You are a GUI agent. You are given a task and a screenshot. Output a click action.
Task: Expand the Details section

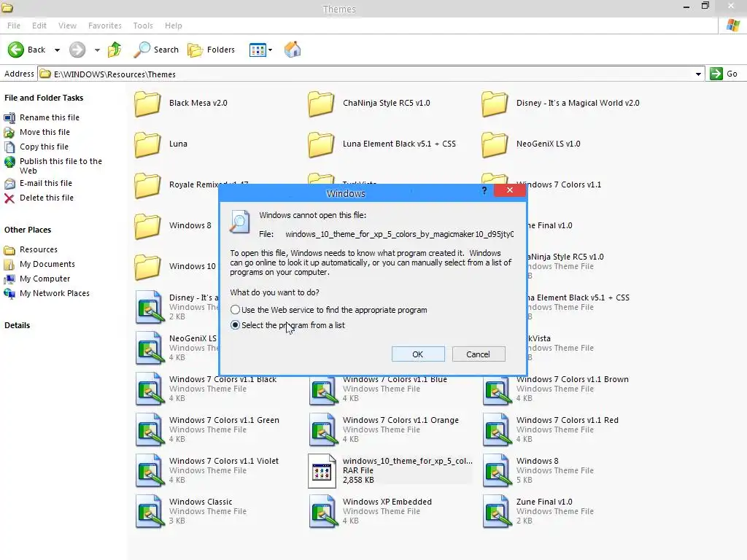pos(18,325)
